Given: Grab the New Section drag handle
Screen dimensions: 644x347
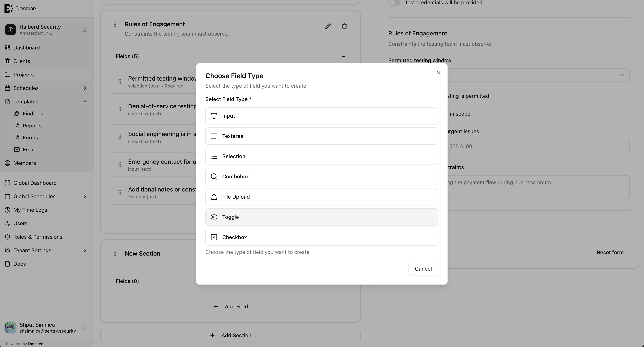Looking at the screenshot, I should [x=115, y=254].
